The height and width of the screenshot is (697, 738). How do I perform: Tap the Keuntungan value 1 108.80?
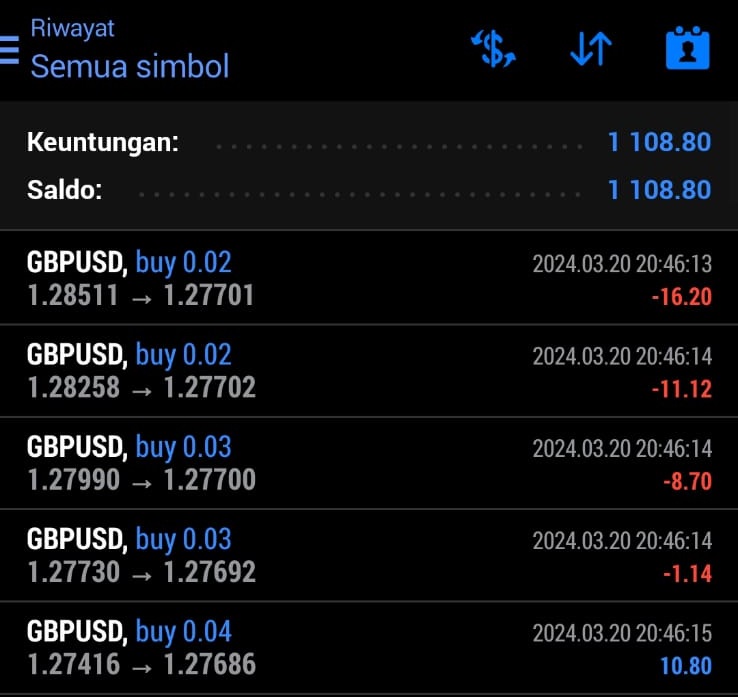(659, 142)
